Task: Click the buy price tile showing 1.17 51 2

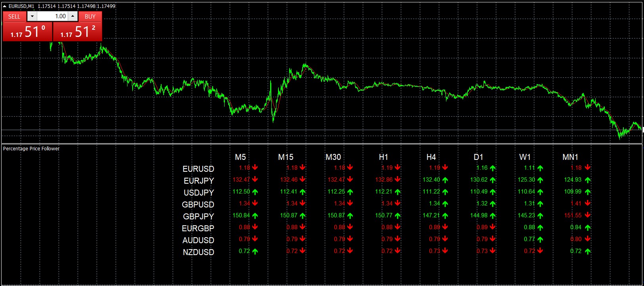Action: [x=78, y=31]
